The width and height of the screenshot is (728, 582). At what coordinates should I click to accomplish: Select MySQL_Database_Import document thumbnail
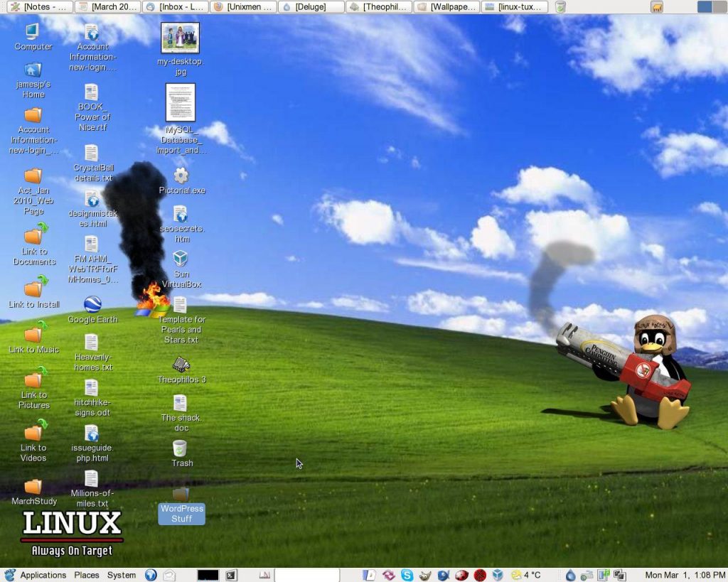[180, 102]
